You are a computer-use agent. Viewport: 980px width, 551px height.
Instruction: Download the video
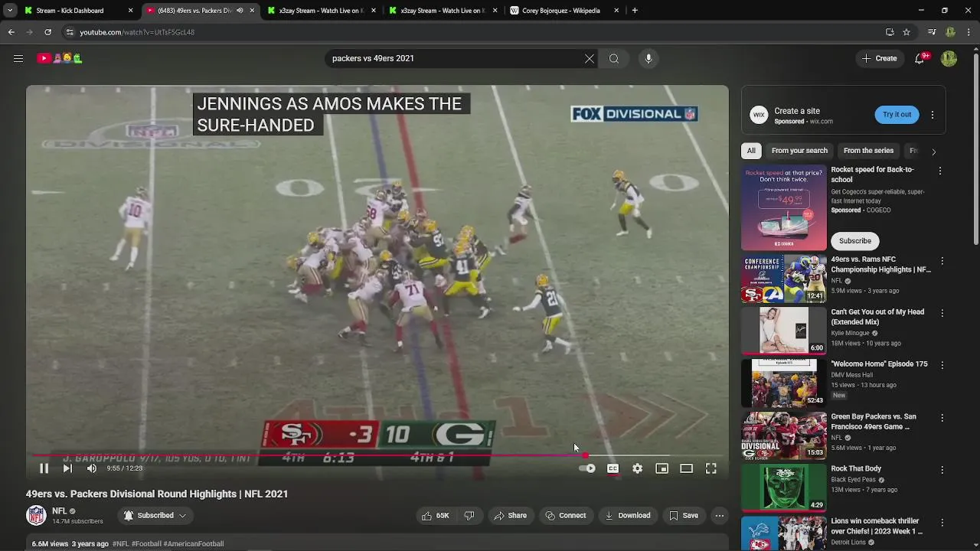pyautogui.click(x=627, y=516)
